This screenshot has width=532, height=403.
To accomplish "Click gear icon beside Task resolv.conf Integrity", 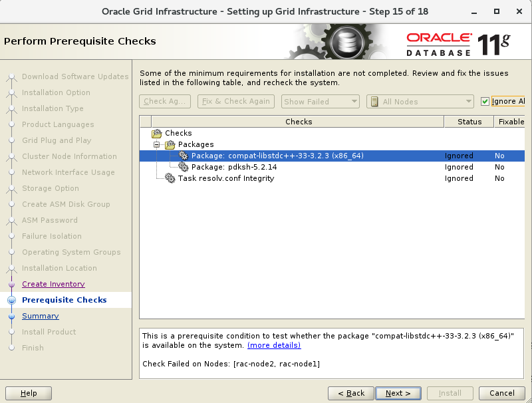I will point(170,178).
